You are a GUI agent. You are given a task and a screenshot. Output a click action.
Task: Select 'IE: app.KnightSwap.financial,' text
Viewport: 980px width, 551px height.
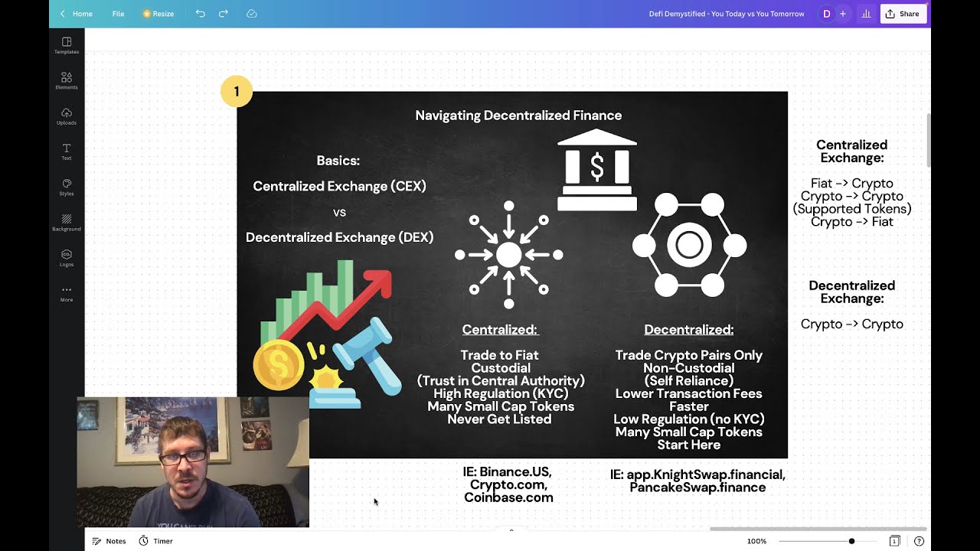[x=697, y=475]
